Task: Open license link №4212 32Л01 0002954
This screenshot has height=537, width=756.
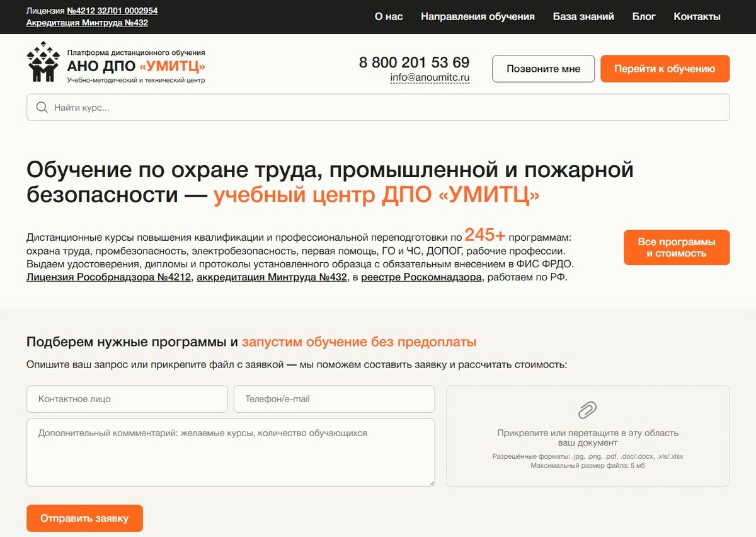Action: pos(112,11)
